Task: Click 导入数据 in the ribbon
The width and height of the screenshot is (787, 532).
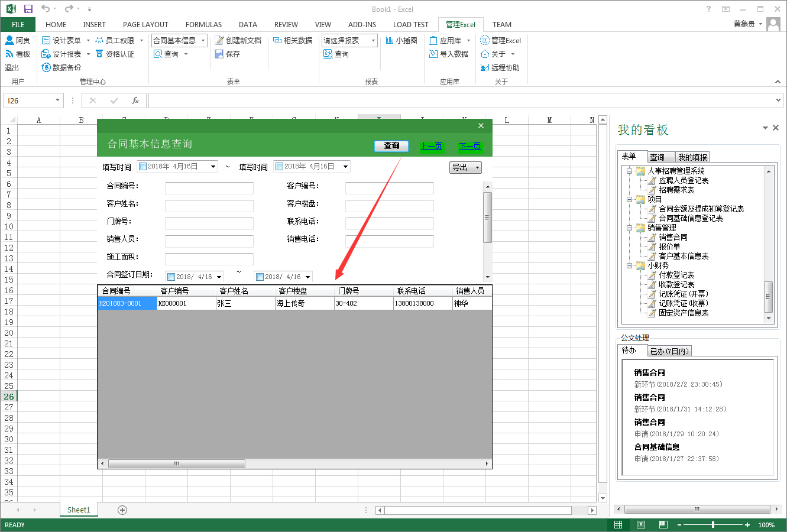Action: (x=449, y=54)
